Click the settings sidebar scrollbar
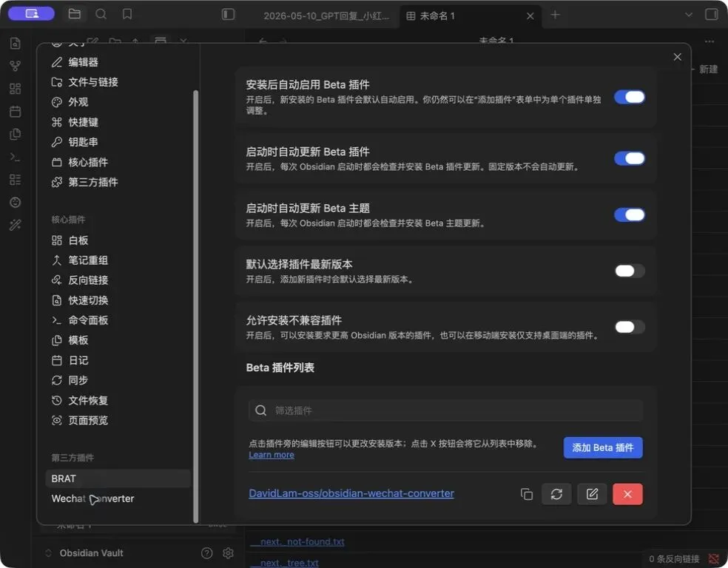The image size is (728, 568). click(x=195, y=306)
